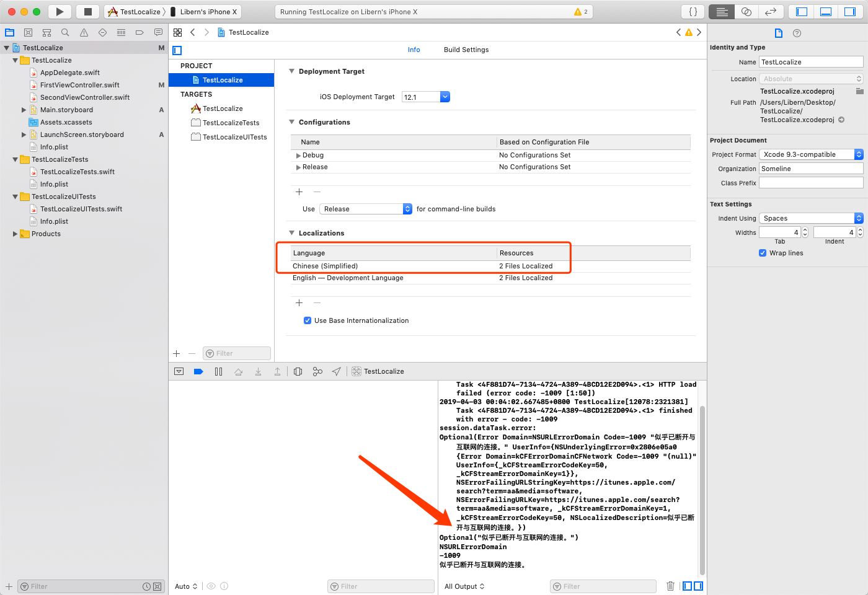Go forward in editor history
Viewport: 868px width, 595px height.
coord(206,32)
